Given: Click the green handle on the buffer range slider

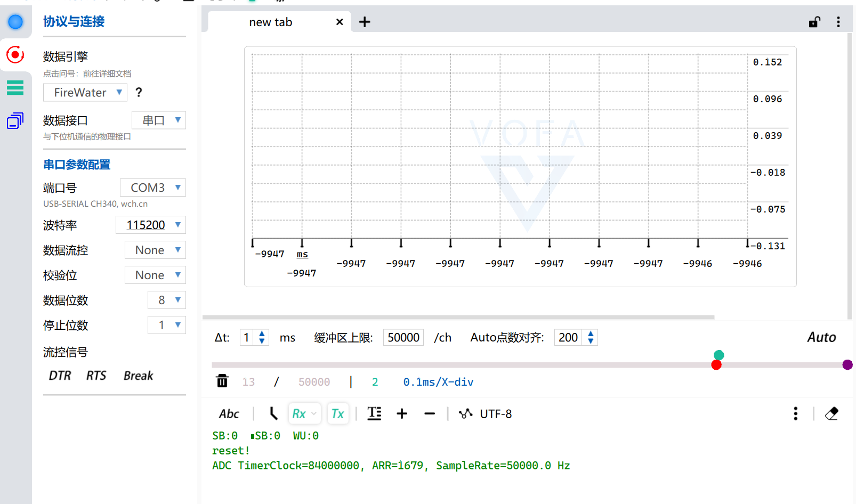Looking at the screenshot, I should tap(718, 354).
